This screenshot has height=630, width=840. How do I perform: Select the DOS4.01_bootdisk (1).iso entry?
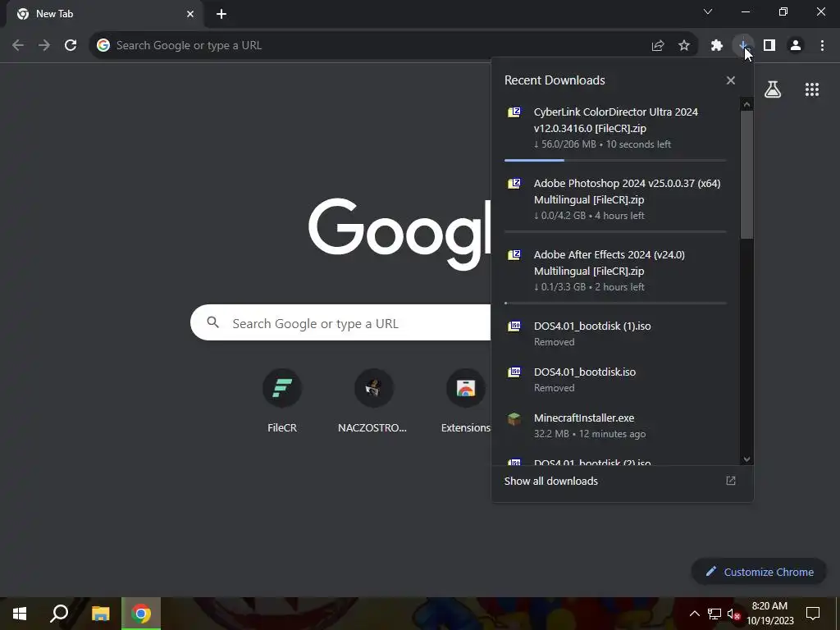pyautogui.click(x=615, y=334)
